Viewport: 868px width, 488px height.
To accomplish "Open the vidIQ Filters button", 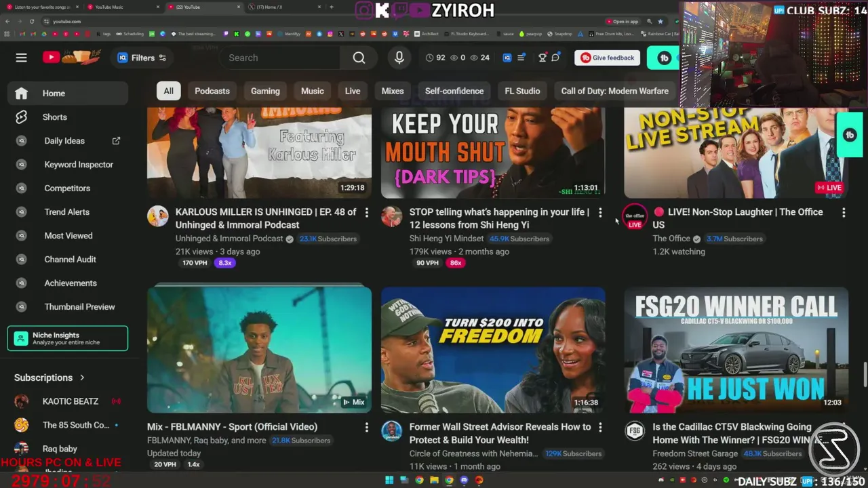I will [x=141, y=58].
